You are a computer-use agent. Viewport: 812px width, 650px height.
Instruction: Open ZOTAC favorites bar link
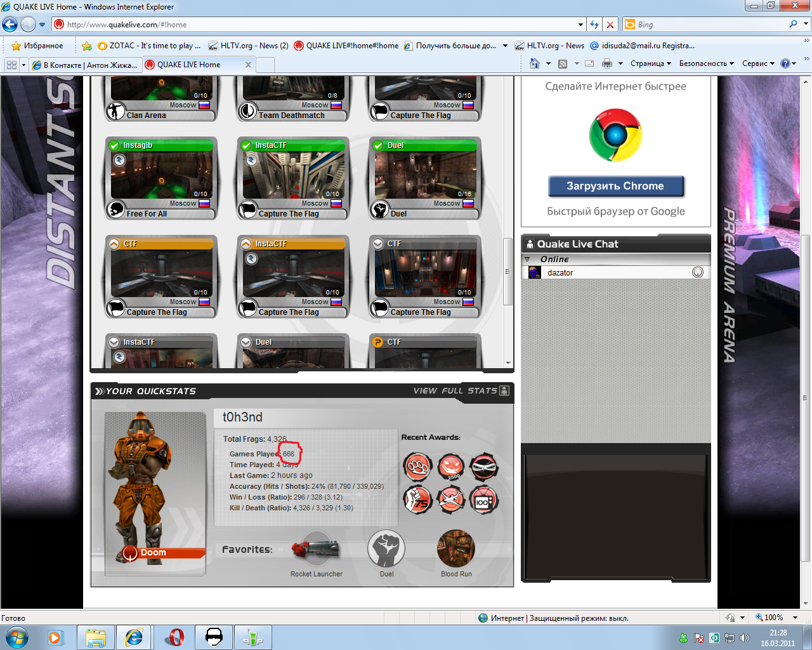click(150, 46)
